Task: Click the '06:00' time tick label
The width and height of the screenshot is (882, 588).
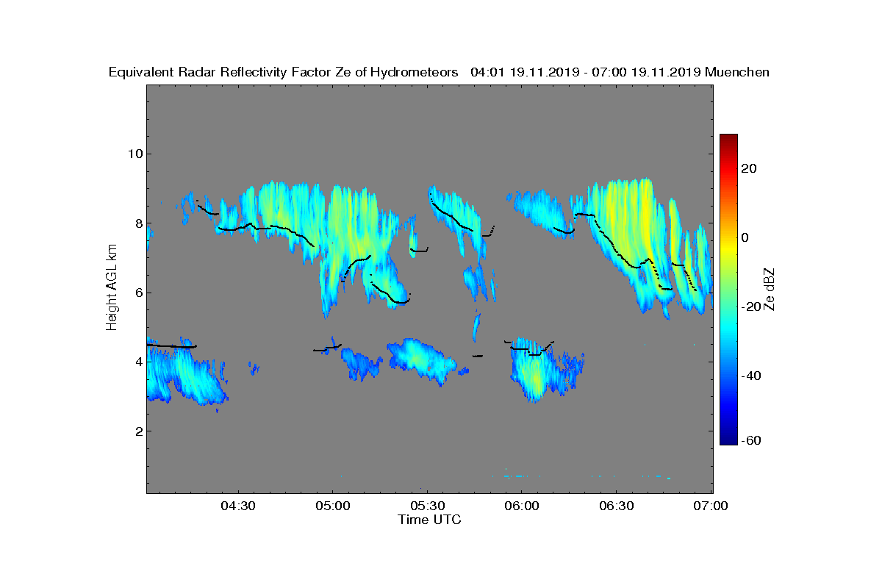Action: click(522, 506)
